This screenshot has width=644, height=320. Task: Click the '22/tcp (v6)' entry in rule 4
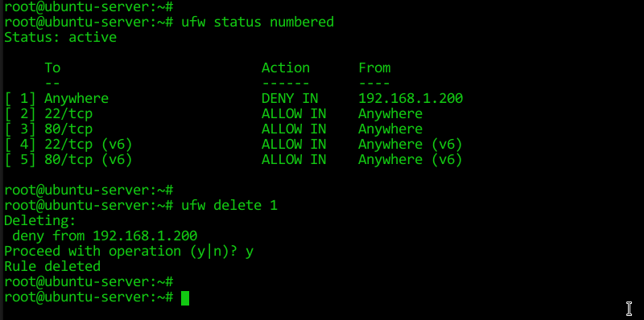pyautogui.click(x=89, y=145)
